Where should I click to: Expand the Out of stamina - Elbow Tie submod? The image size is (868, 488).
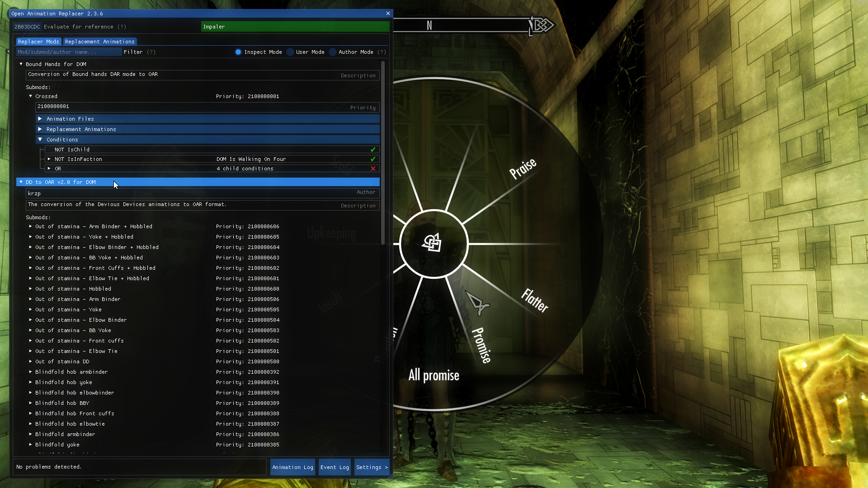pyautogui.click(x=30, y=351)
